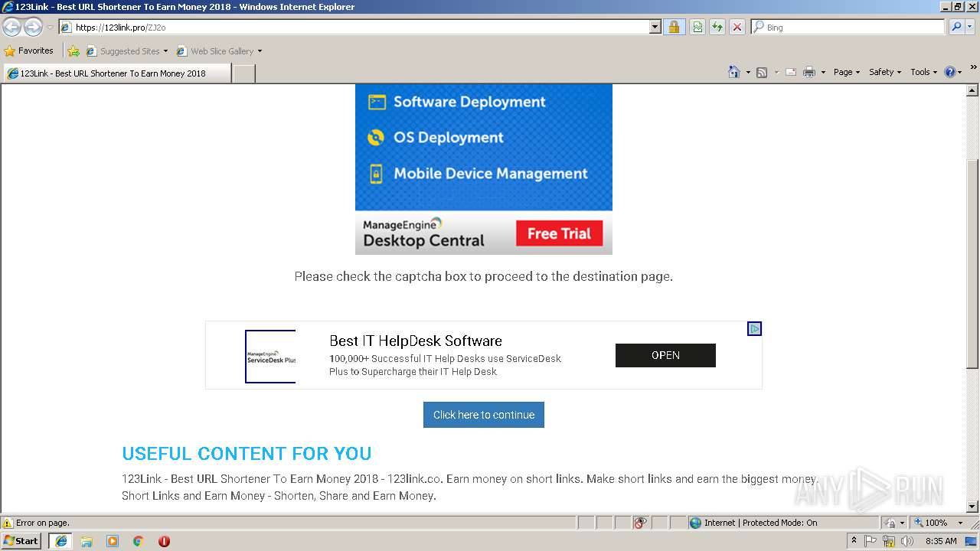Open the privacy report eye icon
980x551 pixels.
(x=641, y=523)
